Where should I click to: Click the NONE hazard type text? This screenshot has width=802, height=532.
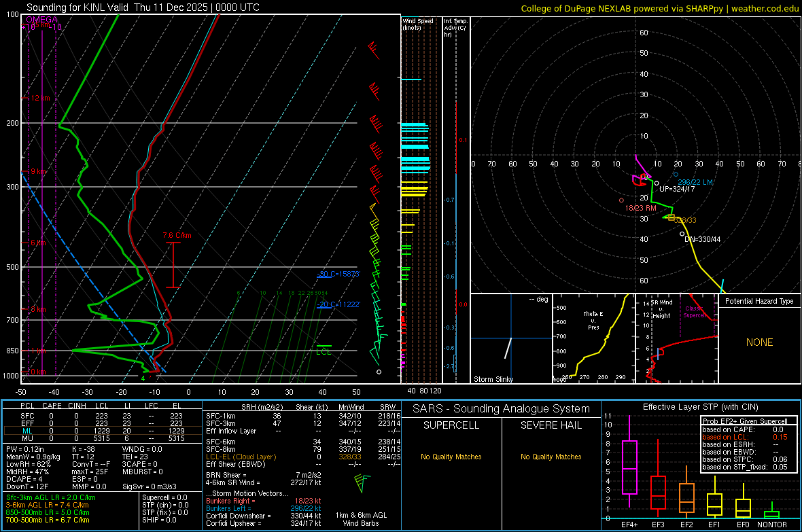[x=759, y=342]
